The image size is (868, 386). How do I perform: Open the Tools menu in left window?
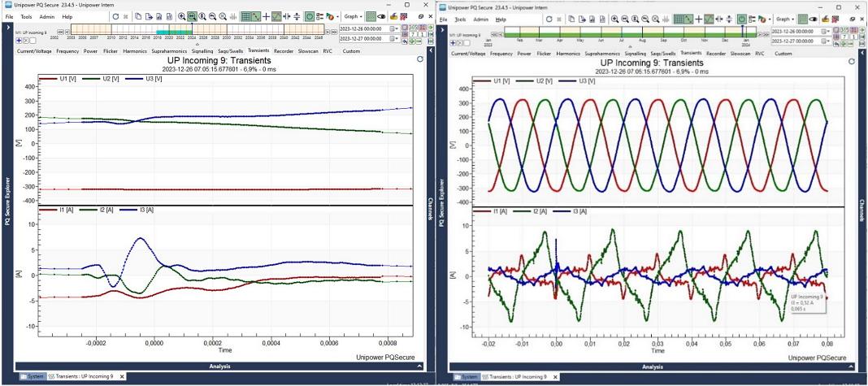pyautogui.click(x=26, y=16)
